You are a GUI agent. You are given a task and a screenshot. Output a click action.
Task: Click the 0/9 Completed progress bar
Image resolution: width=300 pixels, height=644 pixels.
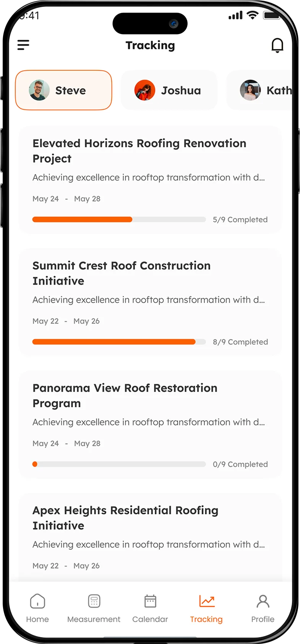(119, 464)
